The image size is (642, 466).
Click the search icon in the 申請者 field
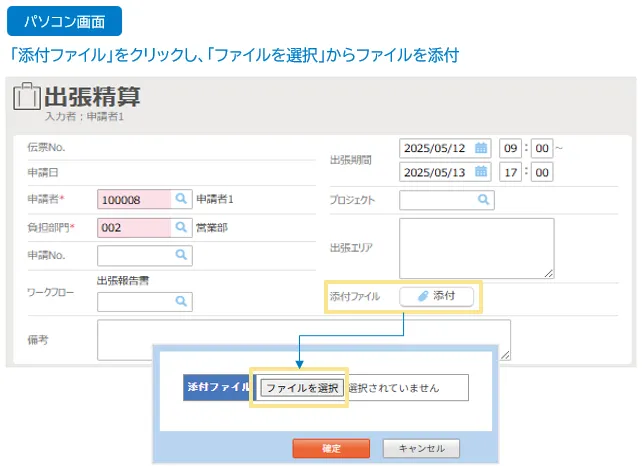tap(181, 200)
